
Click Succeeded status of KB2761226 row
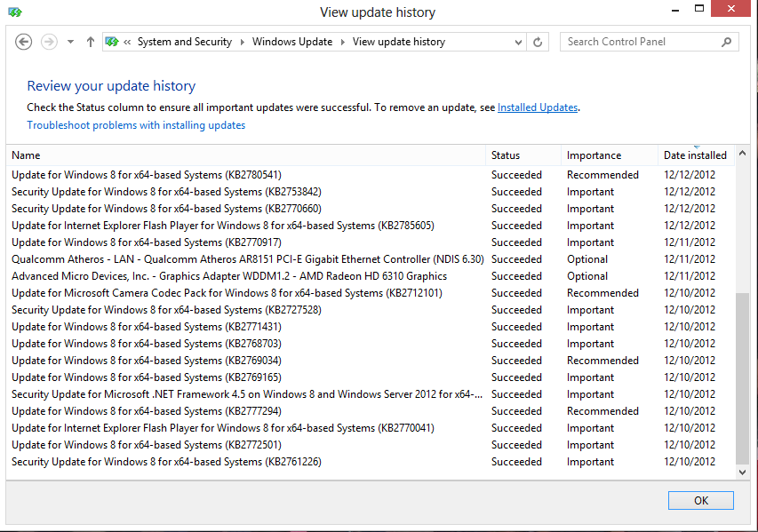pos(516,463)
